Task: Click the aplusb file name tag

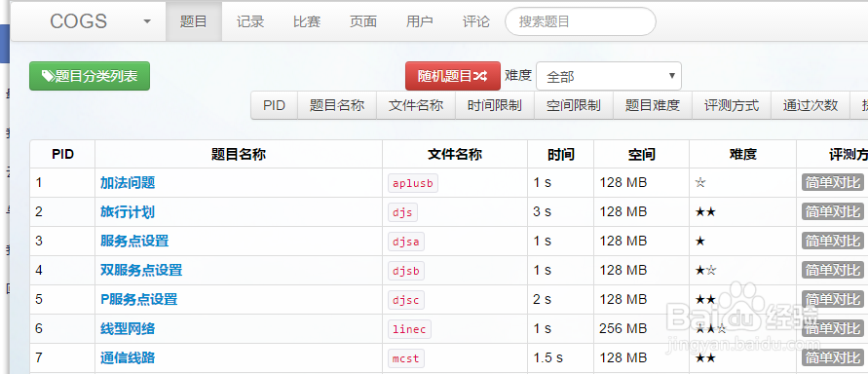Action: click(413, 183)
